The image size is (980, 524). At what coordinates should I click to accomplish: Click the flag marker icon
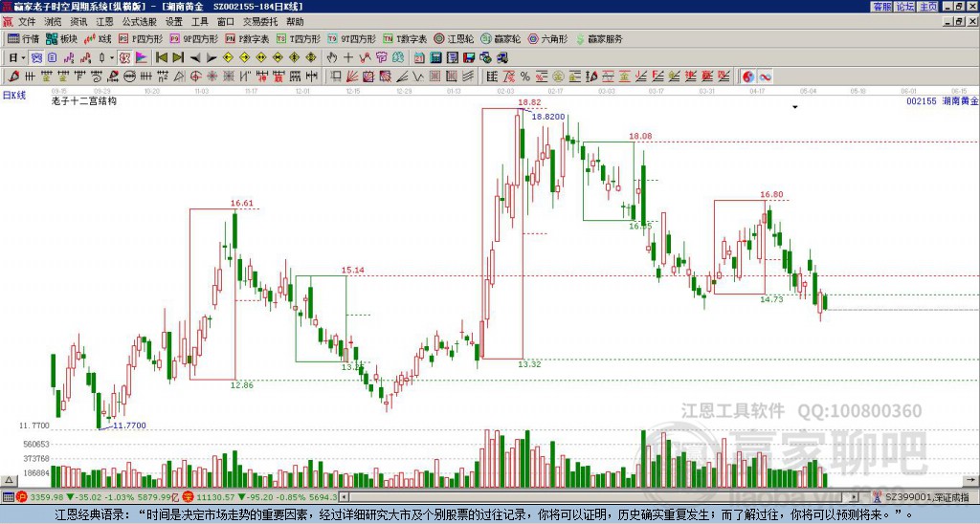142,58
